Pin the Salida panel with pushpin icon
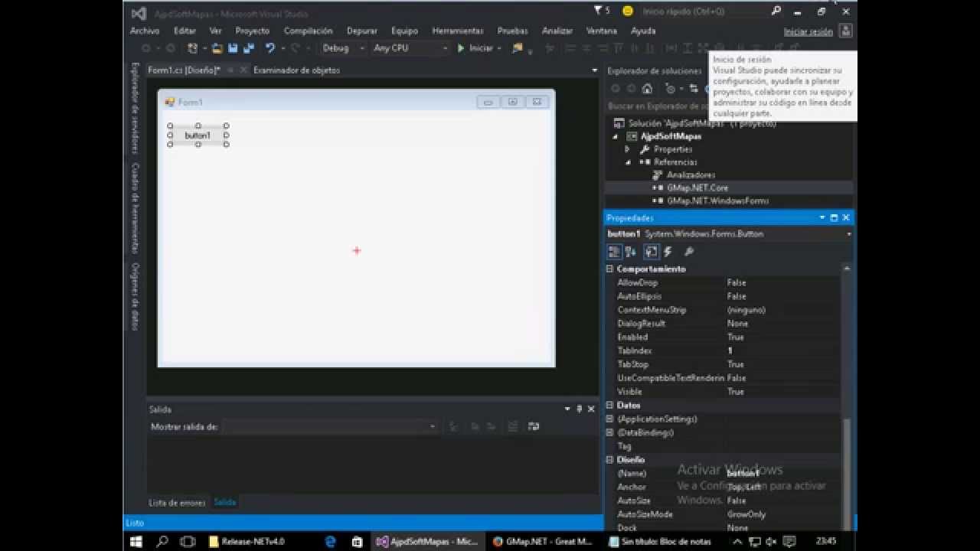Viewport: 980px width, 551px height. (x=579, y=409)
